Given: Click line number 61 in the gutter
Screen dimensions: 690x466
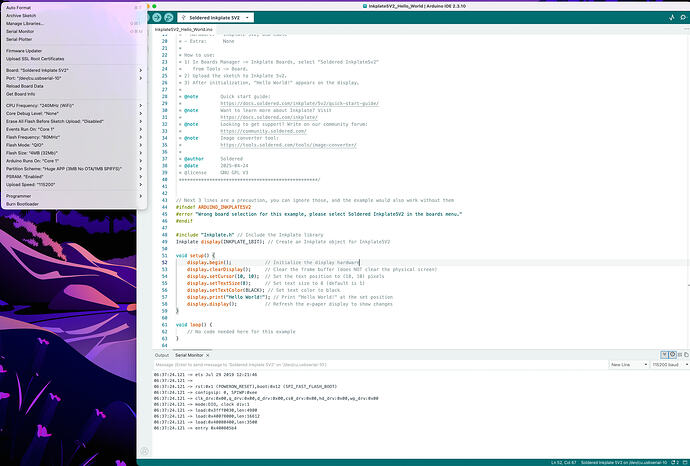Looking at the screenshot, I should click(x=164, y=325).
